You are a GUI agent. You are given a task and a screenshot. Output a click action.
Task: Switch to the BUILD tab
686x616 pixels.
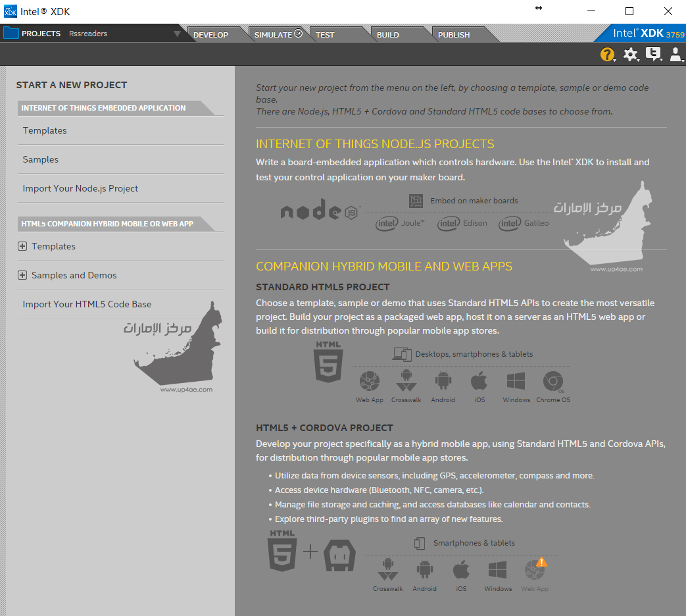pos(387,35)
